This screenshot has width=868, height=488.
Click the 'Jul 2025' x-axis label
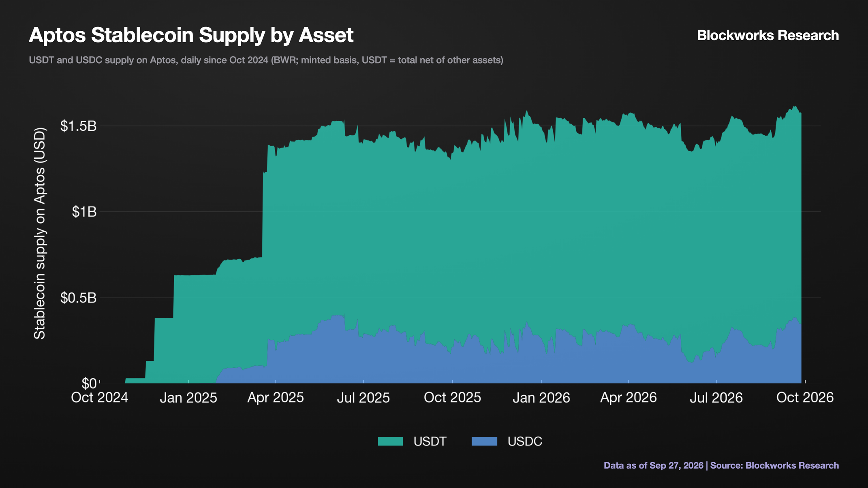(x=363, y=398)
